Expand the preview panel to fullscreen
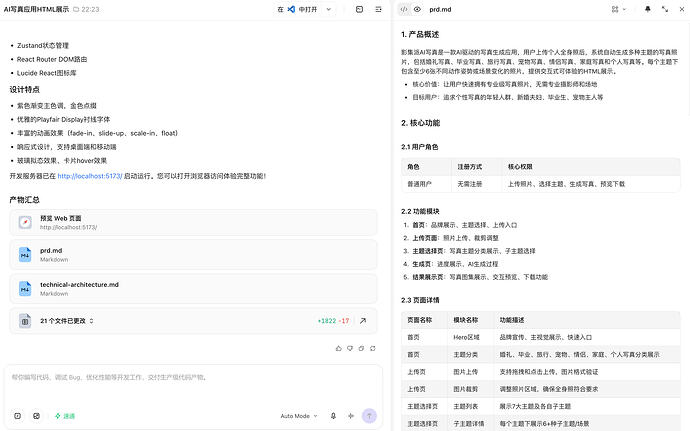This screenshot has width=690, height=431. (664, 9)
